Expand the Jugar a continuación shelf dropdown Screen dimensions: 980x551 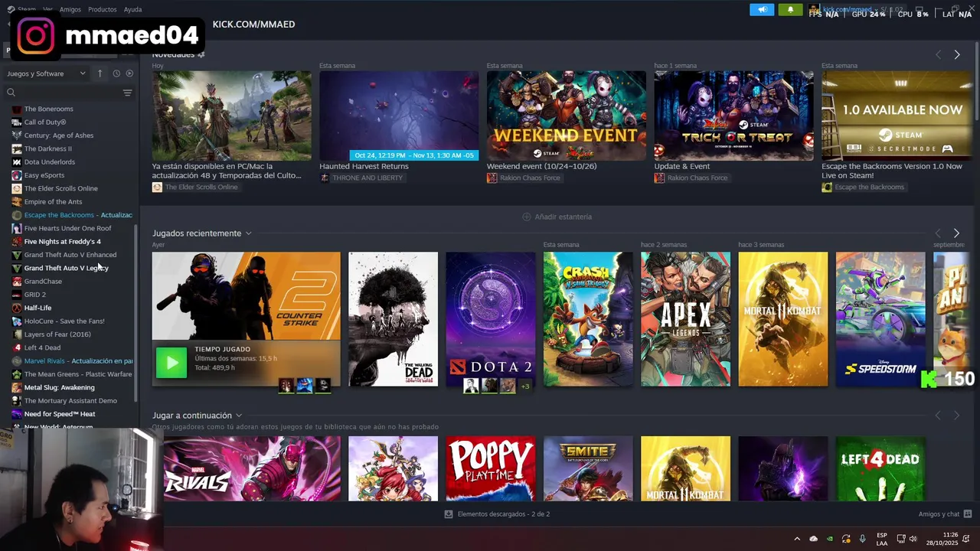[x=239, y=416]
